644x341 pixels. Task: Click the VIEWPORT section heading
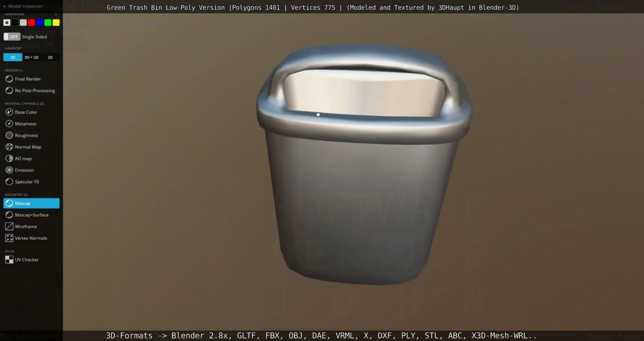13,49
